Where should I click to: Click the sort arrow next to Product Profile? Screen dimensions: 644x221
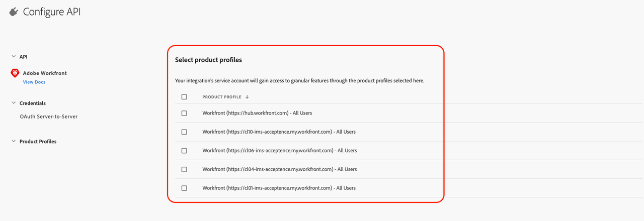point(247,97)
